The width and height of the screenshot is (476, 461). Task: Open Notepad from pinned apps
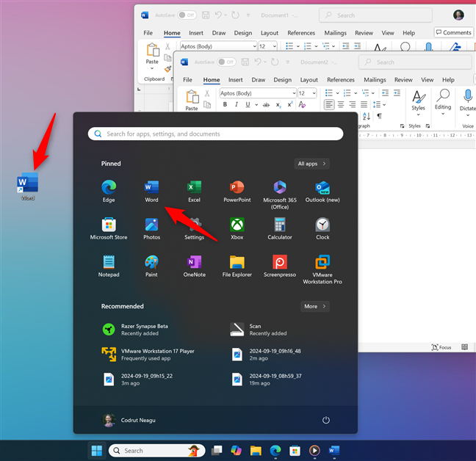[109, 266]
